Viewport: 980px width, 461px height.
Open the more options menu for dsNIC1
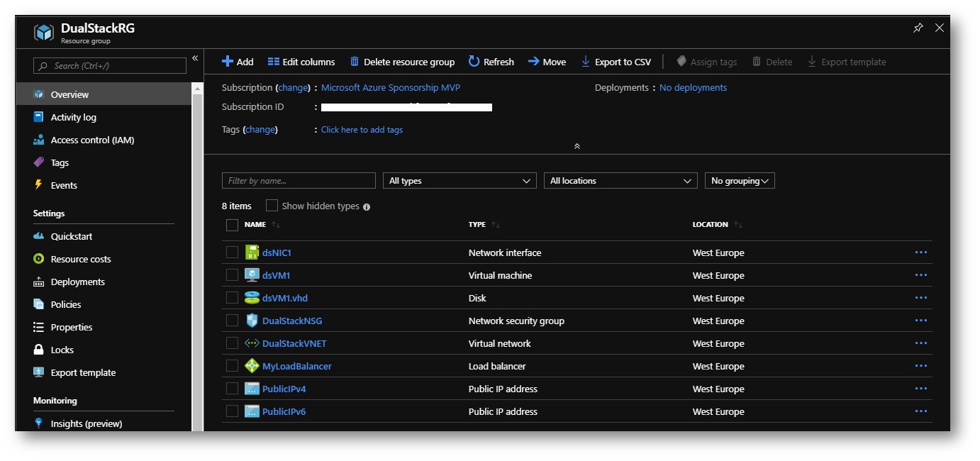point(921,252)
